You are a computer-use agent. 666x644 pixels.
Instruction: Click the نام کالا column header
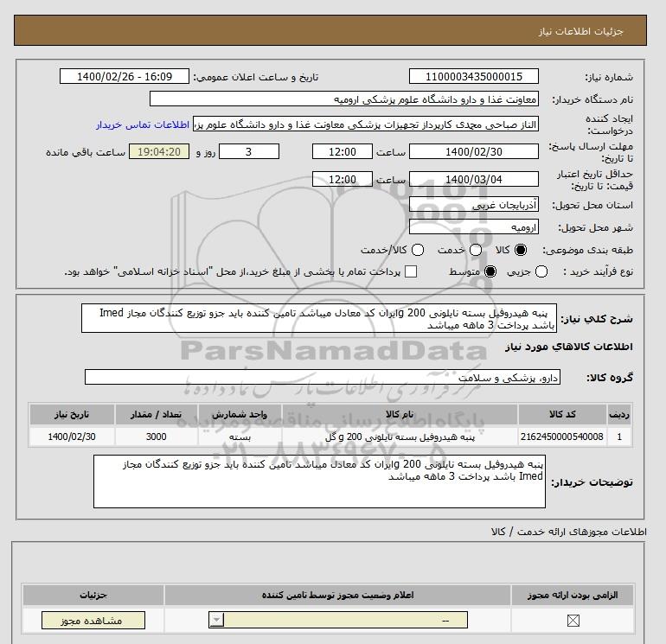[x=400, y=414]
